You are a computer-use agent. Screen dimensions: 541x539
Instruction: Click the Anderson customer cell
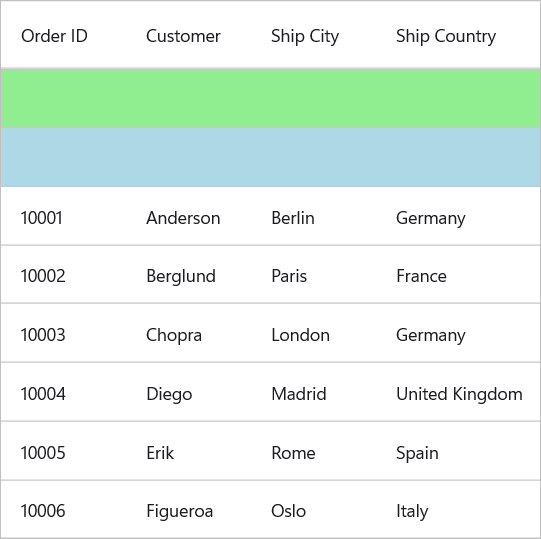188,216
